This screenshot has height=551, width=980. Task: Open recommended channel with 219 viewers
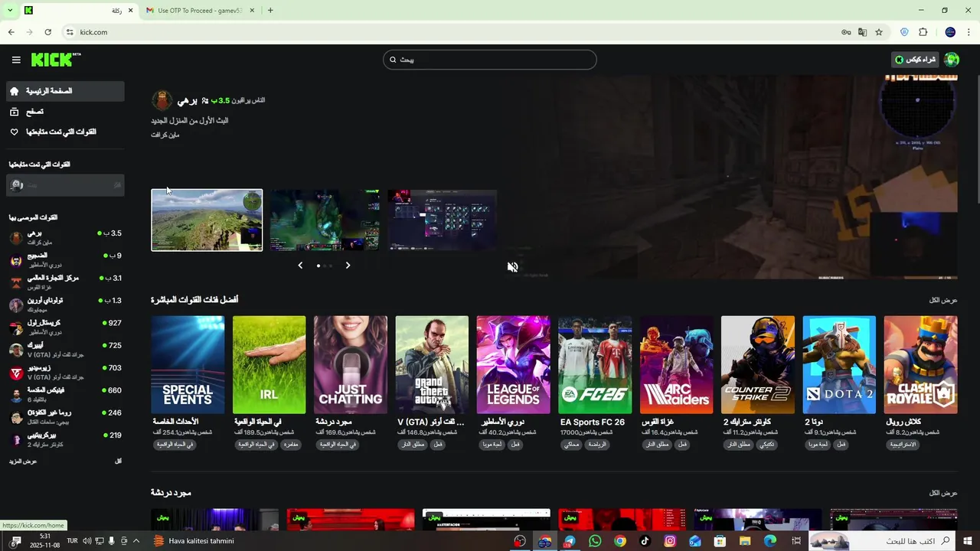tap(65, 439)
